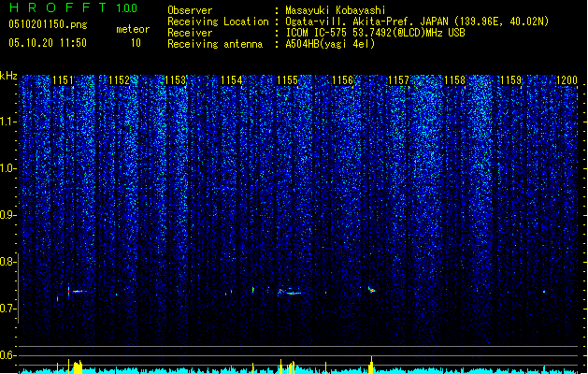Click the 'Receiver' field label
Screen dimensions: 588x374
click(190, 33)
